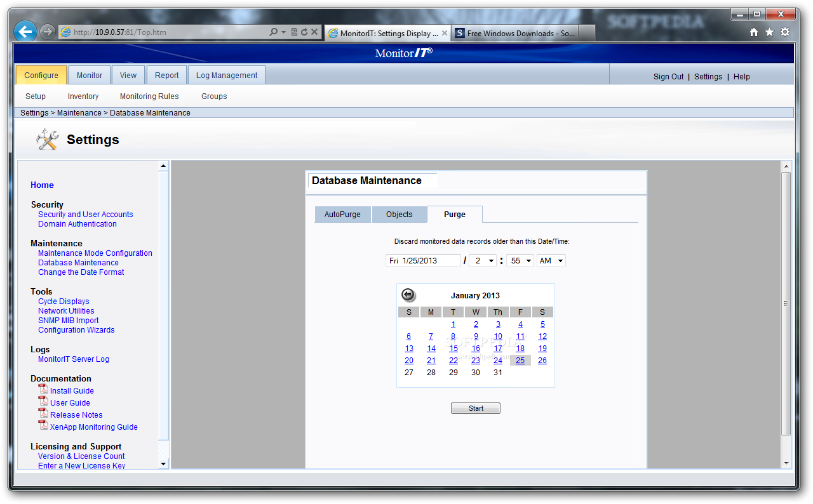This screenshot has height=504, width=813.
Task: Select January 25 in the calendar
Action: click(x=520, y=361)
